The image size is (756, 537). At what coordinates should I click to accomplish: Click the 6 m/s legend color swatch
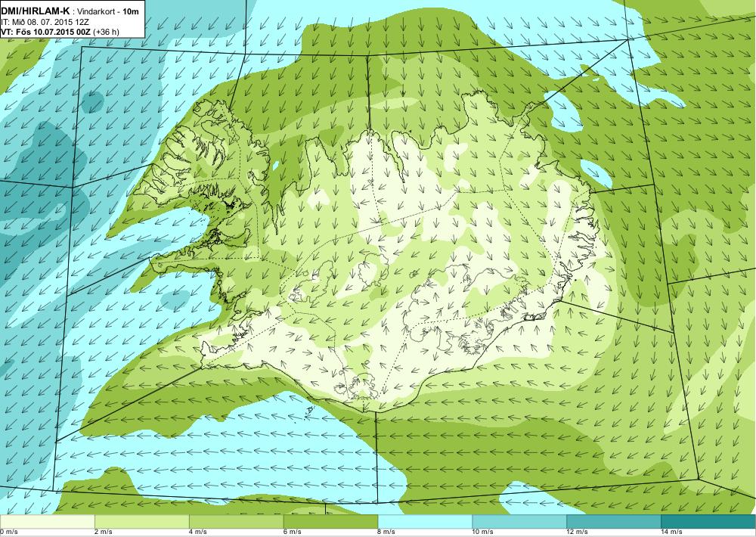coord(331,522)
